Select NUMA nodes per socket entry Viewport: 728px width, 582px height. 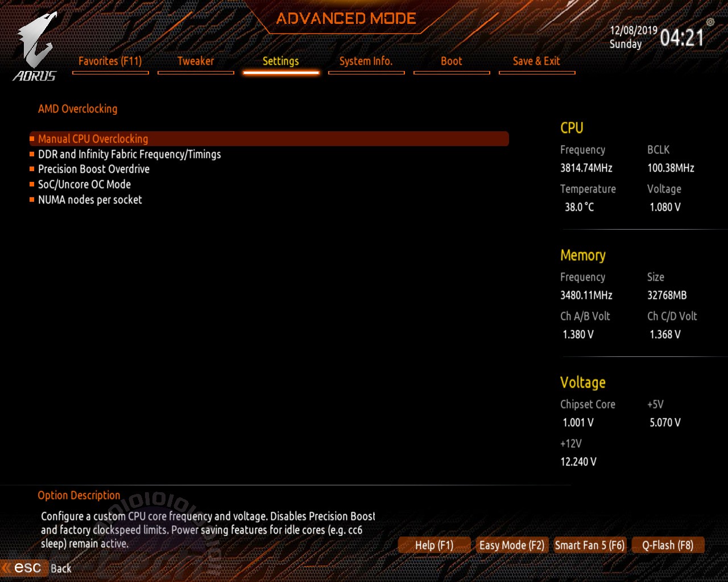point(90,199)
